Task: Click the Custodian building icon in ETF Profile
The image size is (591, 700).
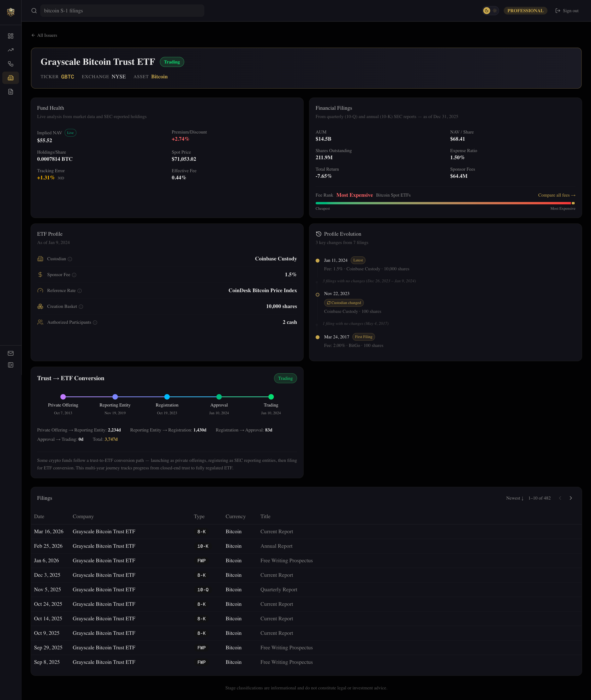Action: (40, 259)
